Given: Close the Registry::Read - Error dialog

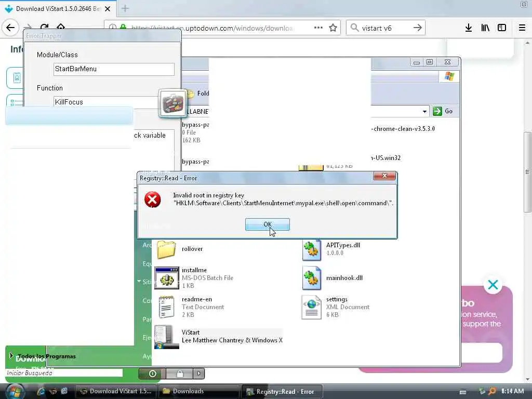Looking at the screenshot, I should click(x=384, y=176).
